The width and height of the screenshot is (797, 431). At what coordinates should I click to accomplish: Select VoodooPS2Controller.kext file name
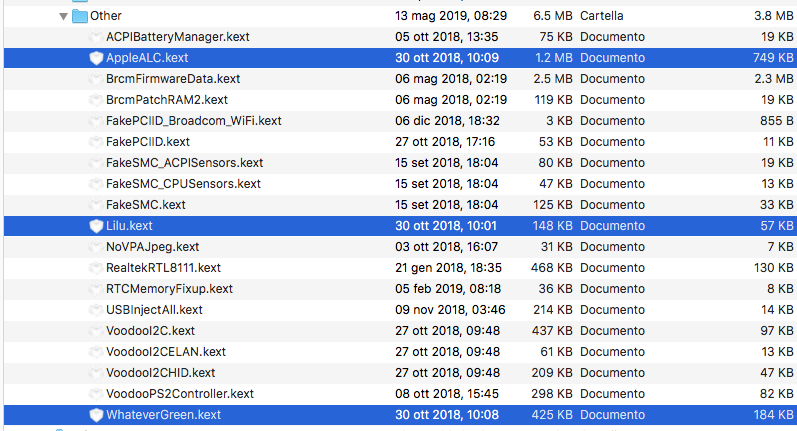point(180,394)
